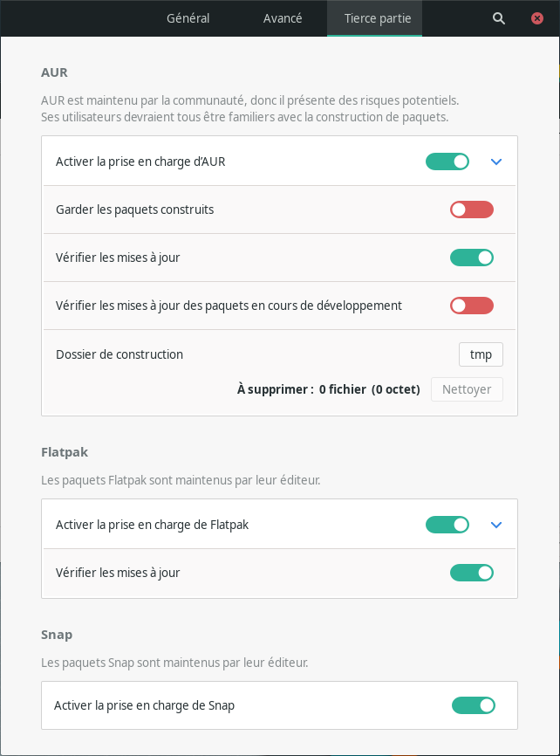Image resolution: width=560 pixels, height=756 pixels.
Task: Disable 'Vérifier les mises à jour' for AUR
Action: 472,257
